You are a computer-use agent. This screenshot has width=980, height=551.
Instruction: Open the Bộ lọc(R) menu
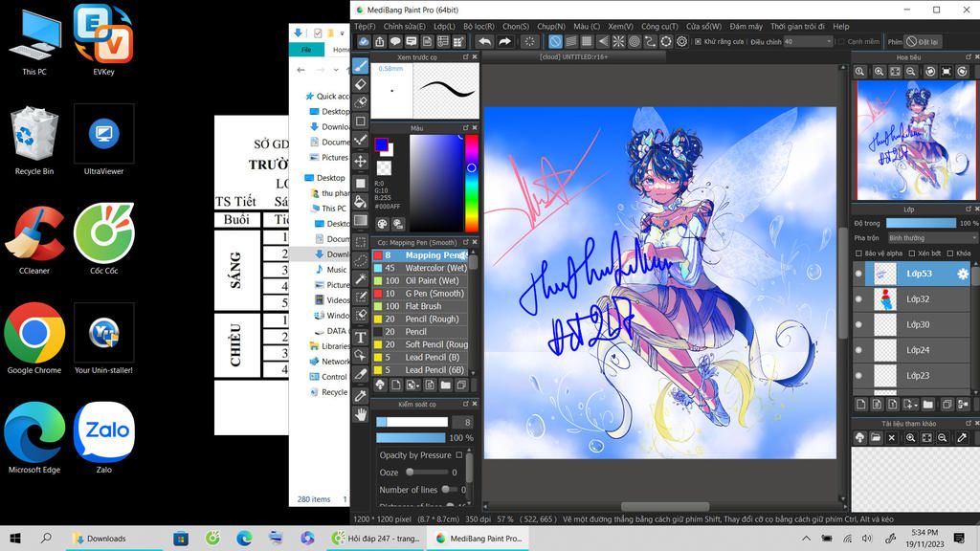(479, 26)
